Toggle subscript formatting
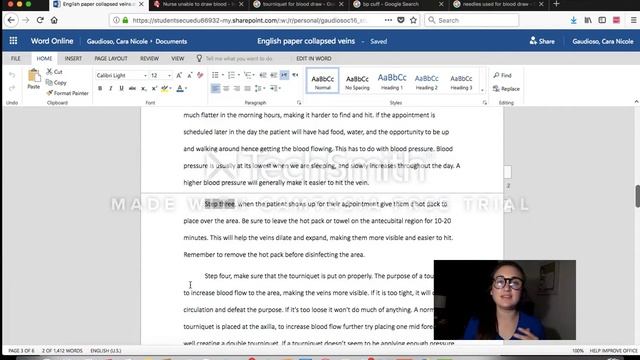 click(143, 88)
